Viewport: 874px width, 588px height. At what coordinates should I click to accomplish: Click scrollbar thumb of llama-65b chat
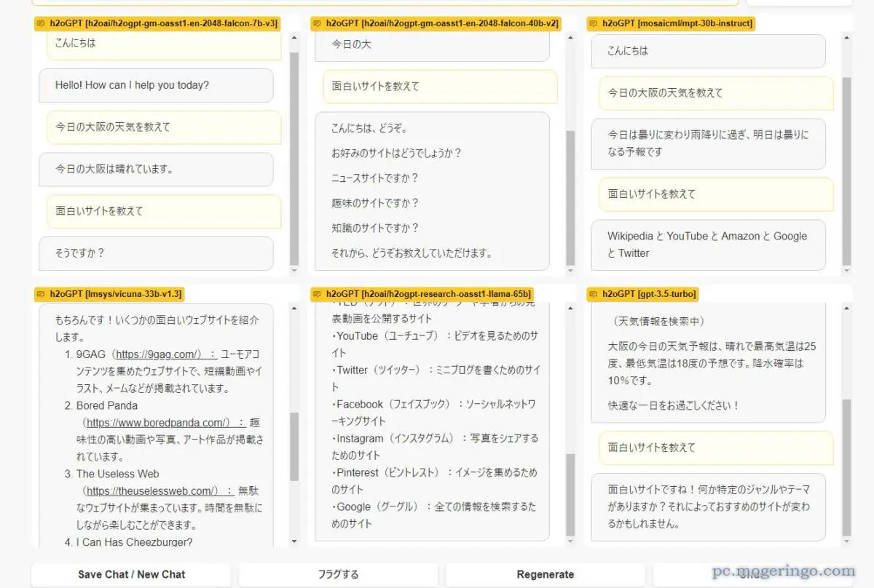(x=570, y=495)
